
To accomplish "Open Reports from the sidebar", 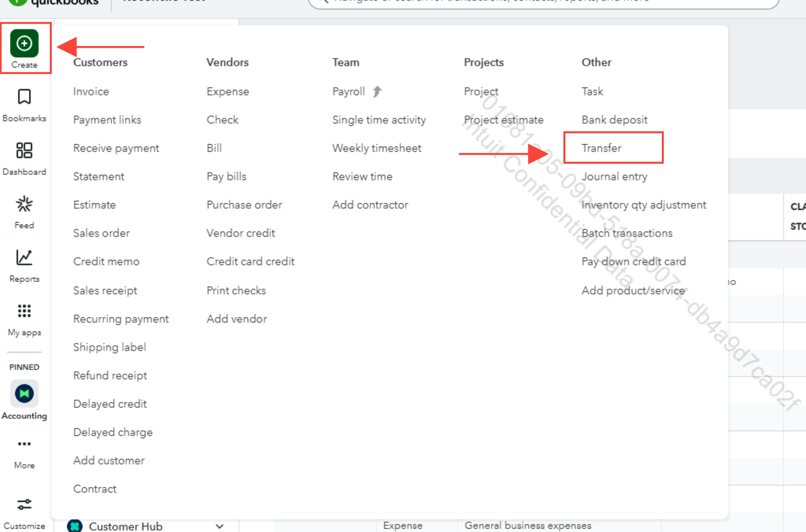I will tap(24, 257).
